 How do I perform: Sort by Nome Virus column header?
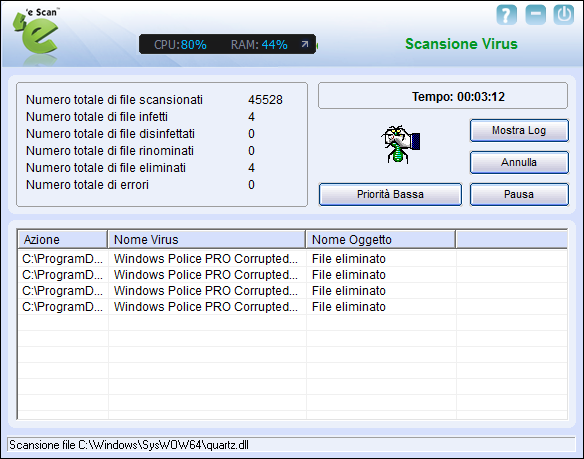click(207, 240)
